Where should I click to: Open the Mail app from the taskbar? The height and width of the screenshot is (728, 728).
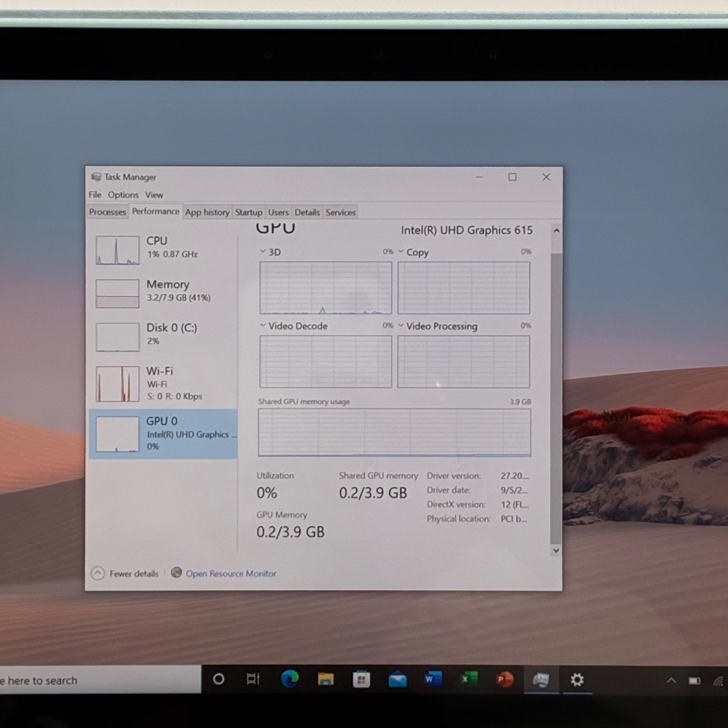pos(397,679)
